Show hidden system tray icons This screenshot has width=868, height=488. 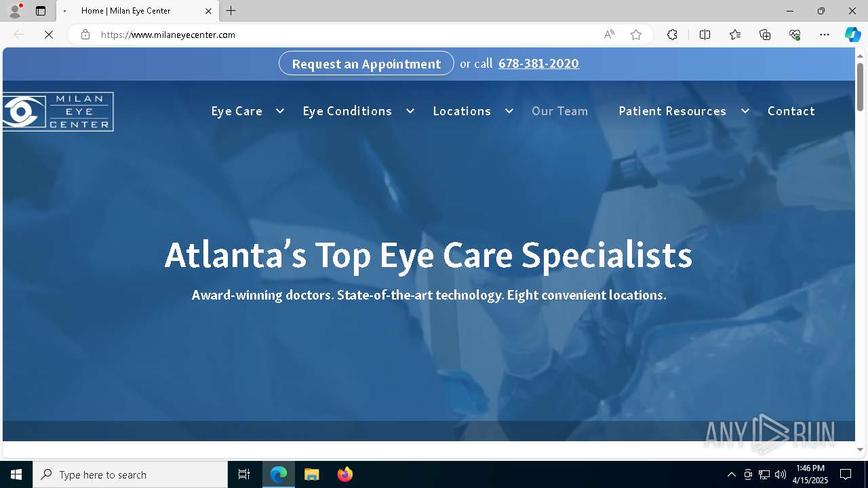click(x=731, y=474)
